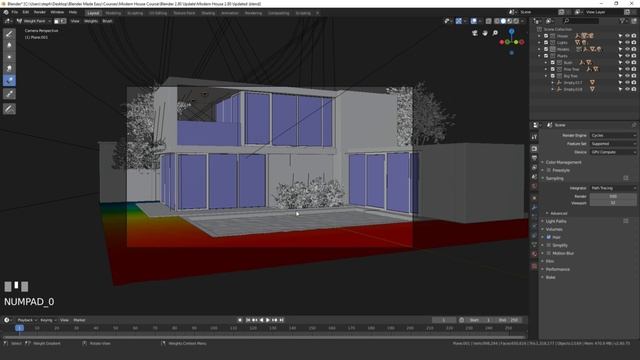This screenshot has height=360, width=640.
Task: Switch viewport to solid shading
Action: [x=503, y=21]
